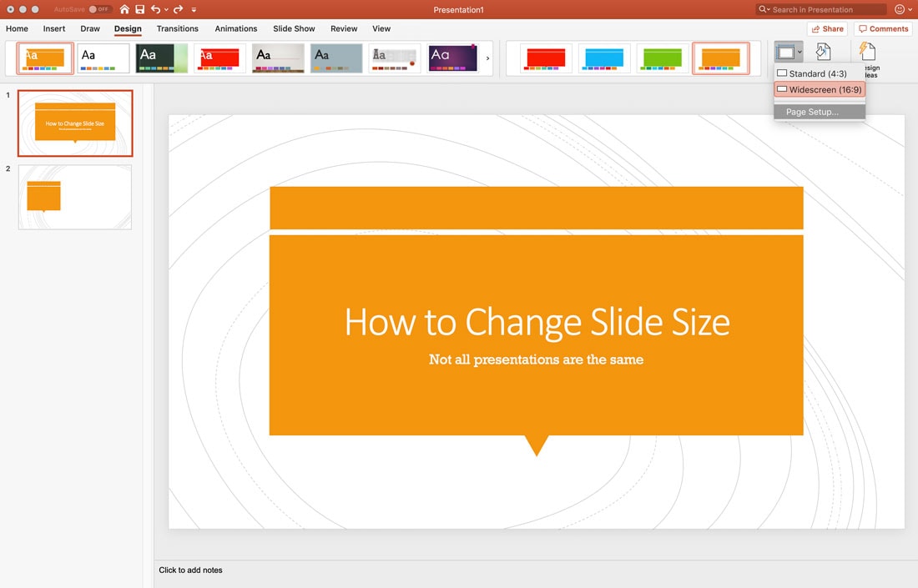Viewport: 918px width, 588px height.
Task: Select slide 2 thumbnail in sidebar
Action: tap(74, 196)
